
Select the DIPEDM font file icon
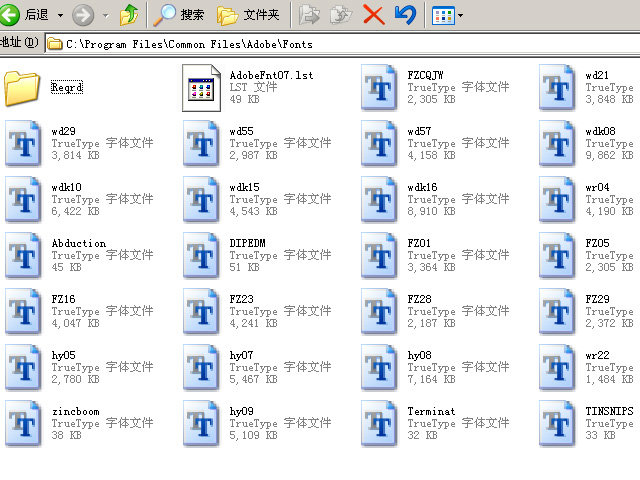point(201,255)
